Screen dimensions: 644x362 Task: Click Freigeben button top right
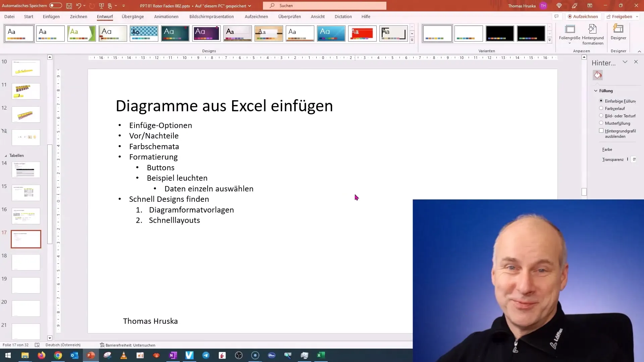click(x=619, y=16)
